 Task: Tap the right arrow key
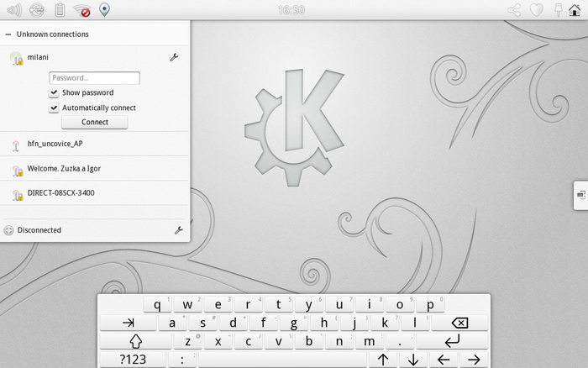[x=474, y=360]
